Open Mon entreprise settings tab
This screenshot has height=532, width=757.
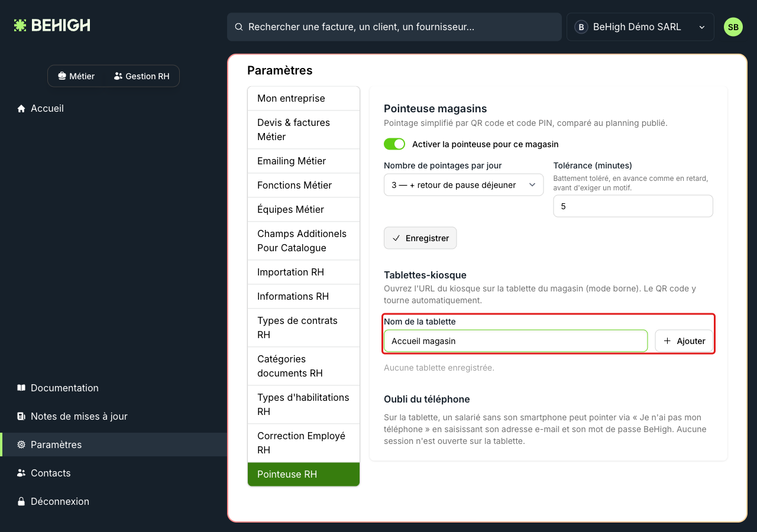pyautogui.click(x=303, y=98)
